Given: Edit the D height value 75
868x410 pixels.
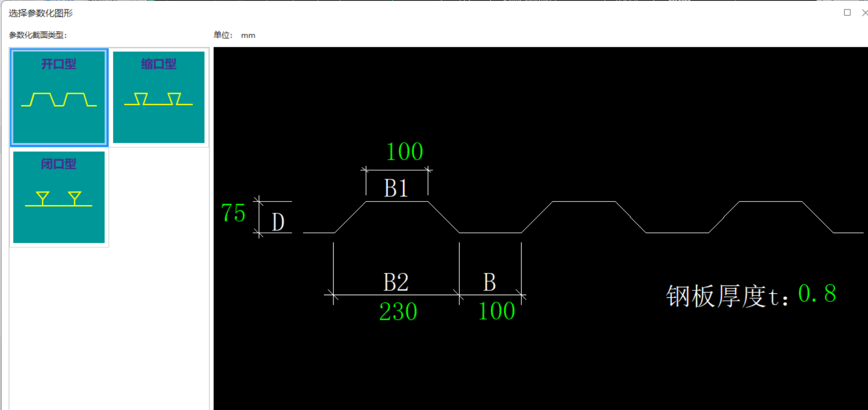Looking at the screenshot, I should [233, 213].
